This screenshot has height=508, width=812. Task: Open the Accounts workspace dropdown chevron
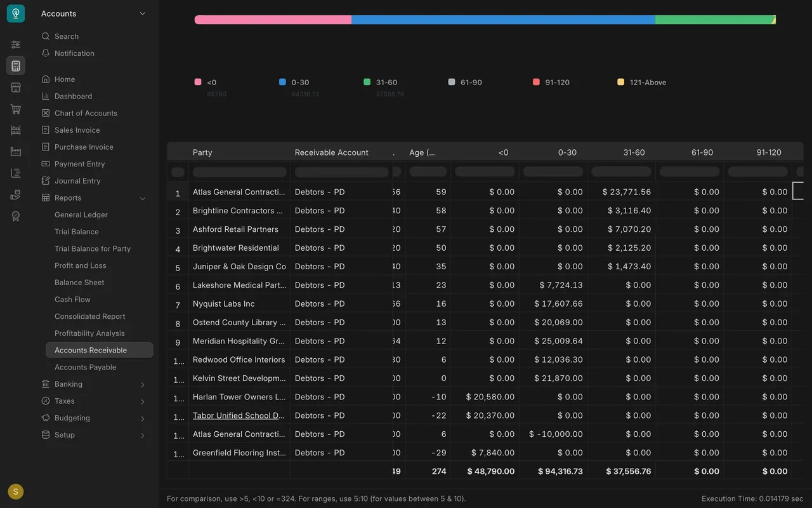143,13
